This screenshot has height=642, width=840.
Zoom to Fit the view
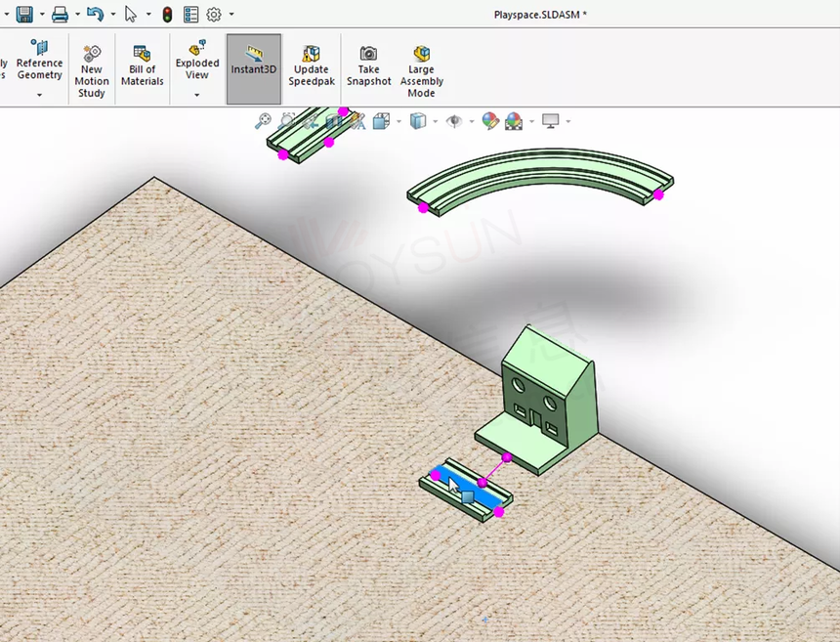263,121
